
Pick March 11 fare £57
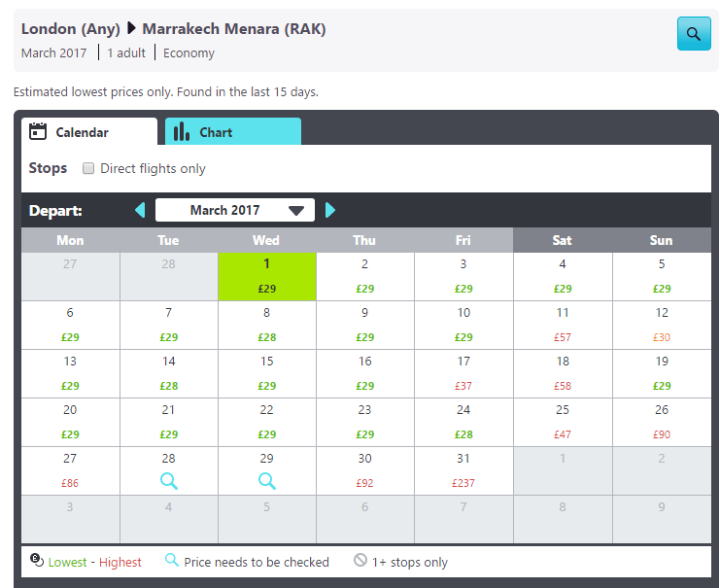pyautogui.click(x=563, y=326)
